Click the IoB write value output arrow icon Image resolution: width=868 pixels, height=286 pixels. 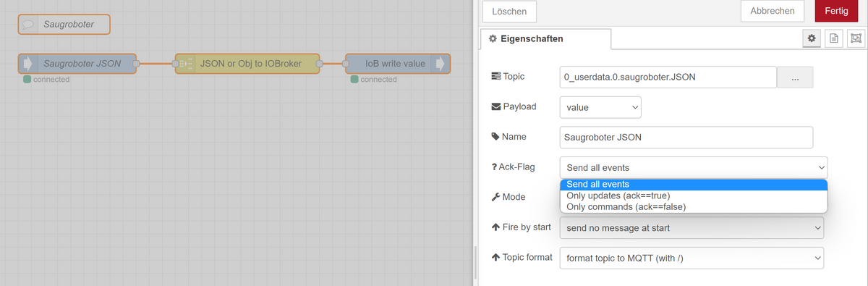click(440, 64)
